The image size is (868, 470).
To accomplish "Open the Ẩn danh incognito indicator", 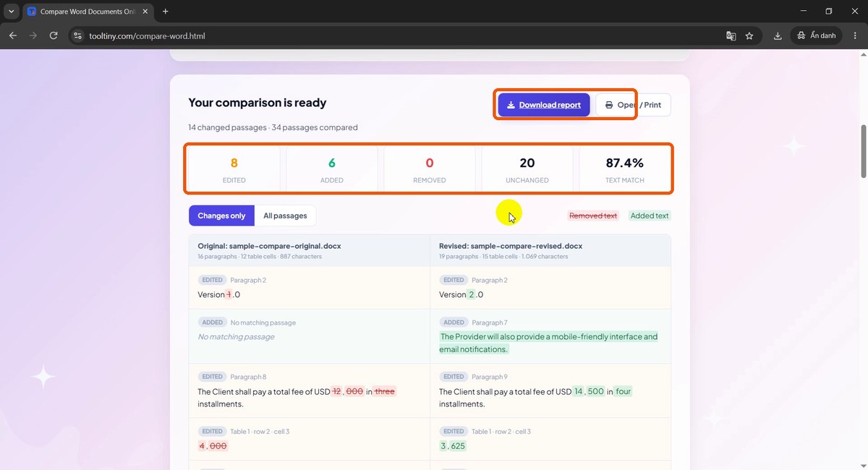I will click(x=816, y=35).
